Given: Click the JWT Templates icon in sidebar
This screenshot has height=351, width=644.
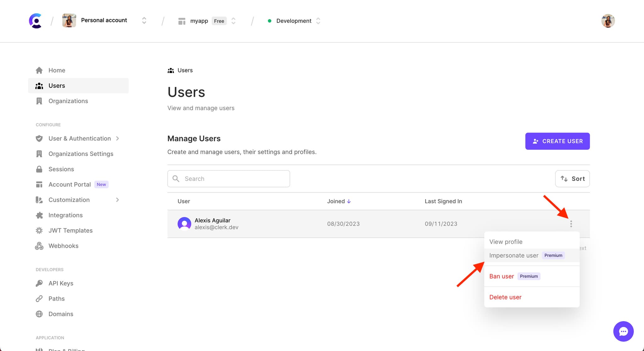Looking at the screenshot, I should [39, 231].
